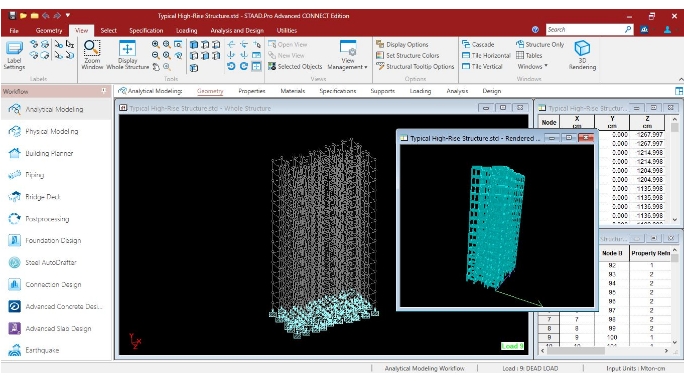The image size is (684, 381).
Task: Select the Building Planner workflow
Action: click(x=49, y=153)
